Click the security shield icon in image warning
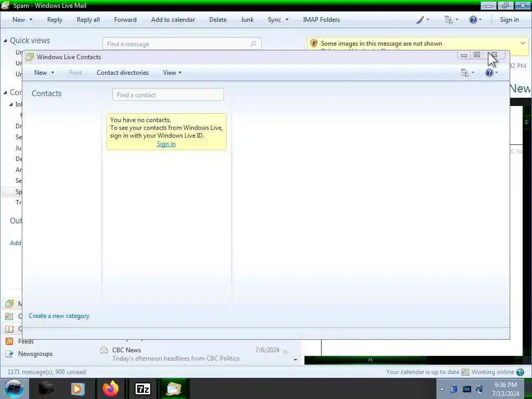Image resolution: width=532 pixels, height=399 pixels. point(314,44)
